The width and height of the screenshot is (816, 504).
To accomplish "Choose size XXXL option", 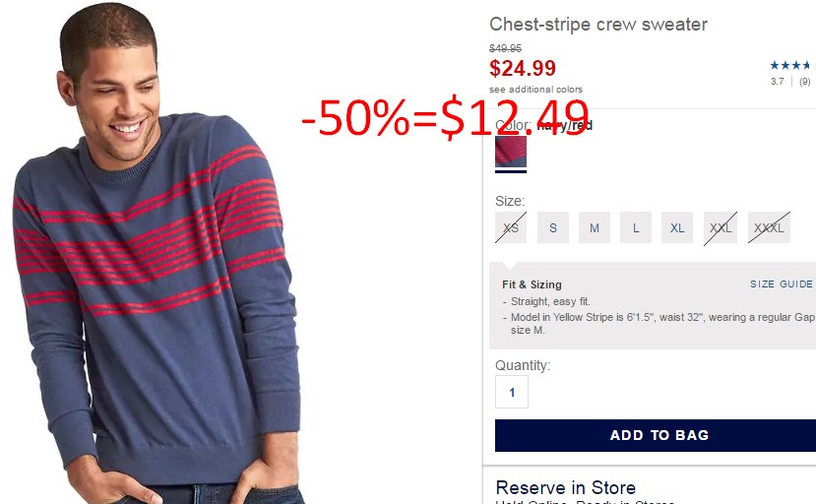I will pos(769,227).
